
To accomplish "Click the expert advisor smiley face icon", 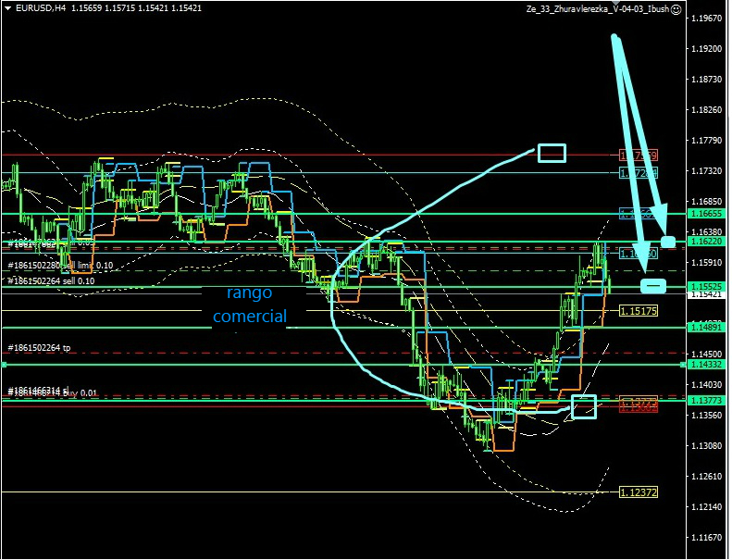I will 676,9.
